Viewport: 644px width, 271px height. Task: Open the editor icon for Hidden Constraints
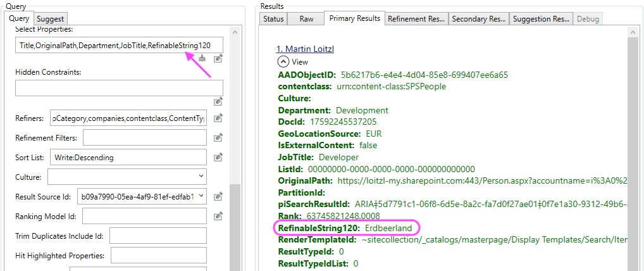click(218, 101)
